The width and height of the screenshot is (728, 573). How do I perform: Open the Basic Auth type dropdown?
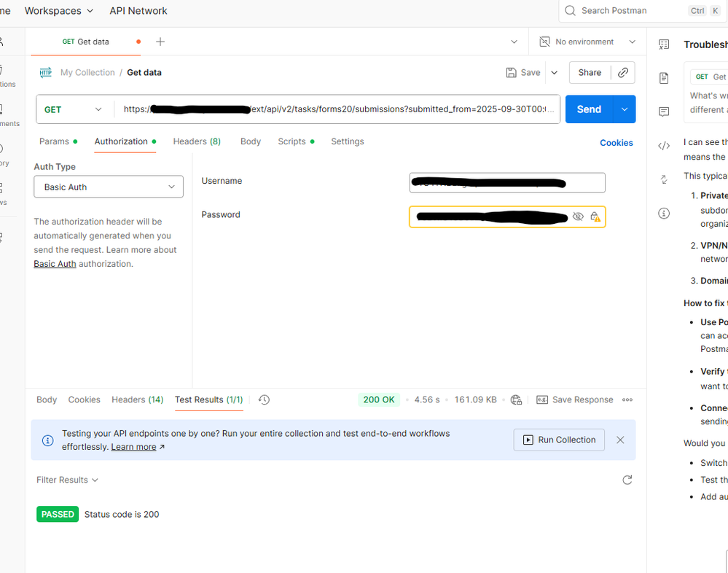click(x=109, y=187)
